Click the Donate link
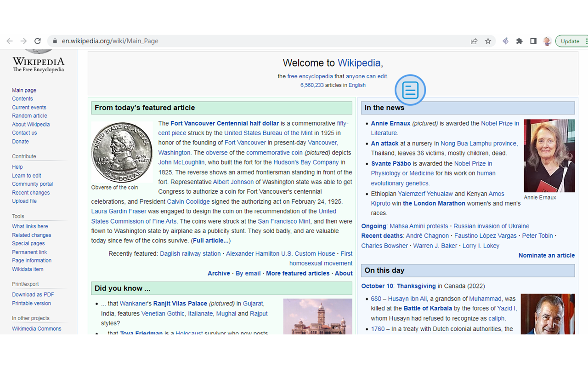 pyautogui.click(x=20, y=141)
